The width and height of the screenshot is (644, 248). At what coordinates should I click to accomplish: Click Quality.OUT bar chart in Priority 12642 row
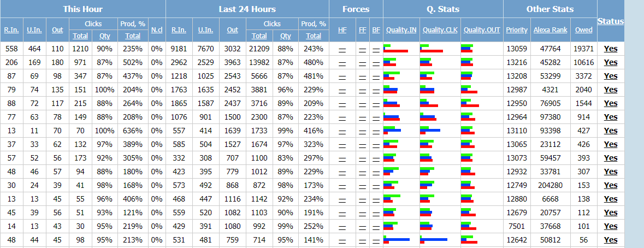469,239
